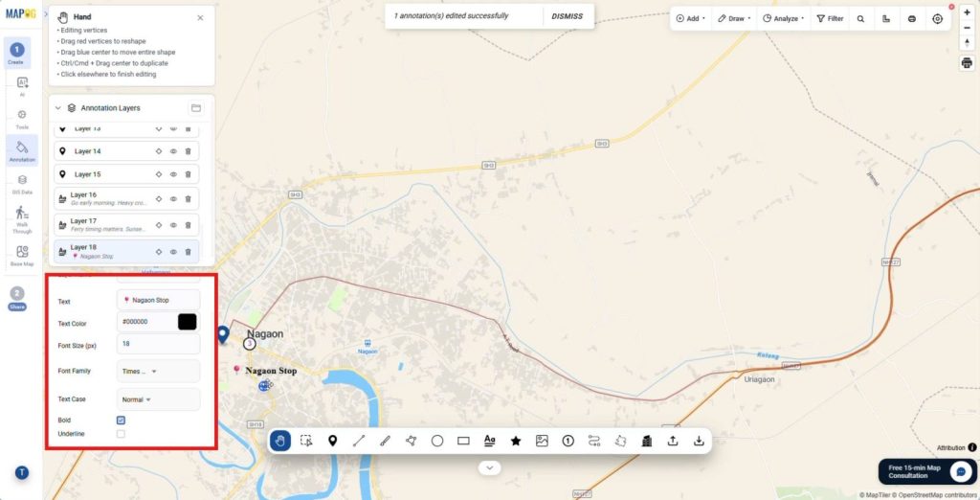This screenshot has width=980, height=500.
Task: Hide Layer 14 with eye icon
Action: click(174, 151)
